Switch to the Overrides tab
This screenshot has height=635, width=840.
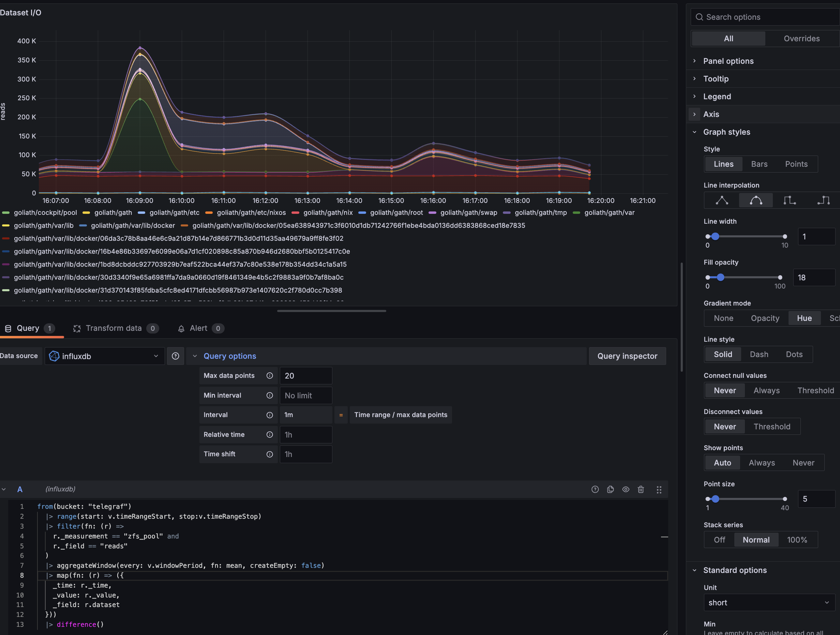point(801,38)
